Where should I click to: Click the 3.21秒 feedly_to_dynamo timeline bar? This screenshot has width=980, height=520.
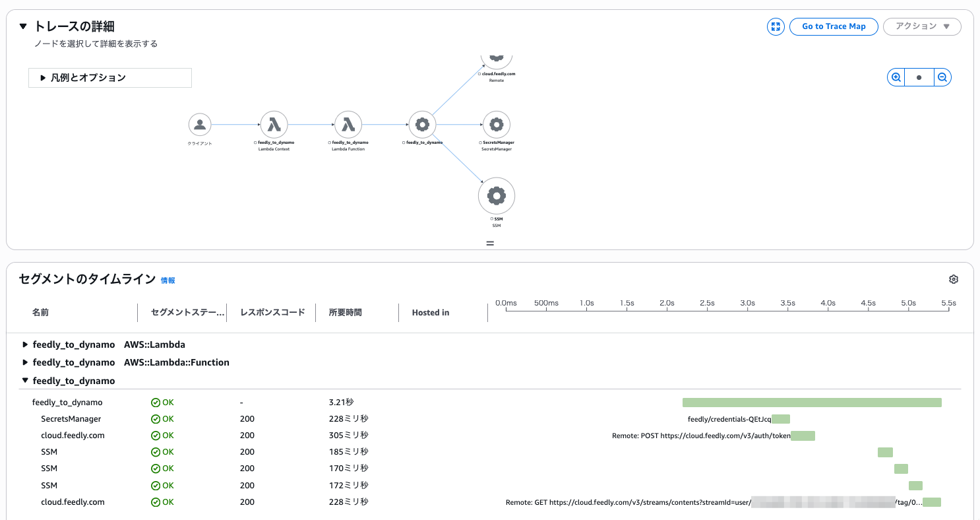(x=811, y=403)
